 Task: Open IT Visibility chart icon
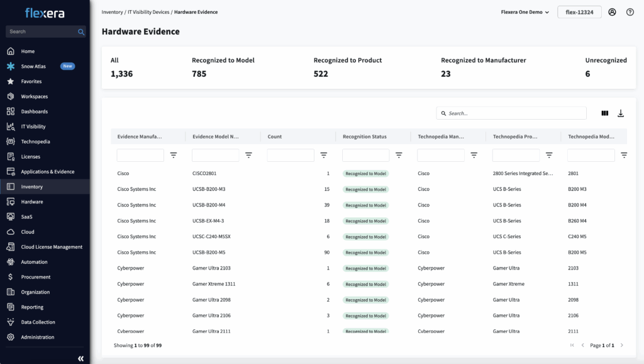tap(11, 127)
